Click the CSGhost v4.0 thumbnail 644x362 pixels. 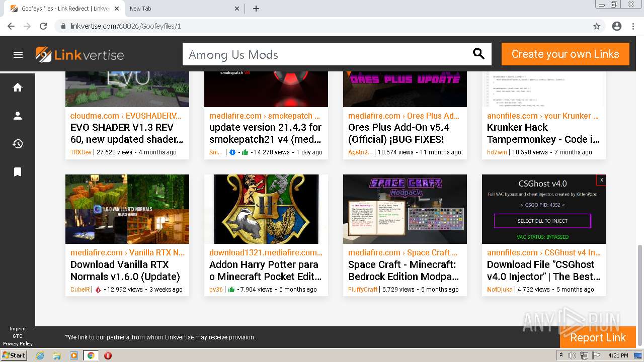(544, 209)
